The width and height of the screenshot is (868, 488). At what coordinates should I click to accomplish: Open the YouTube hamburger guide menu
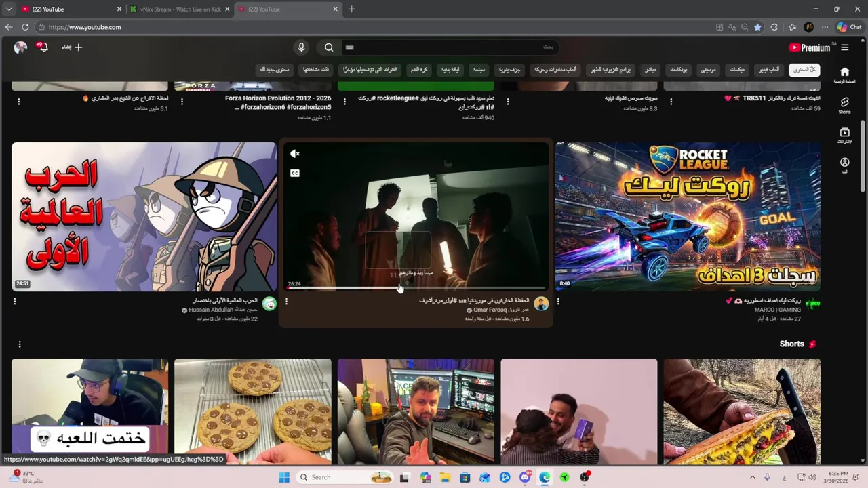[x=844, y=47]
